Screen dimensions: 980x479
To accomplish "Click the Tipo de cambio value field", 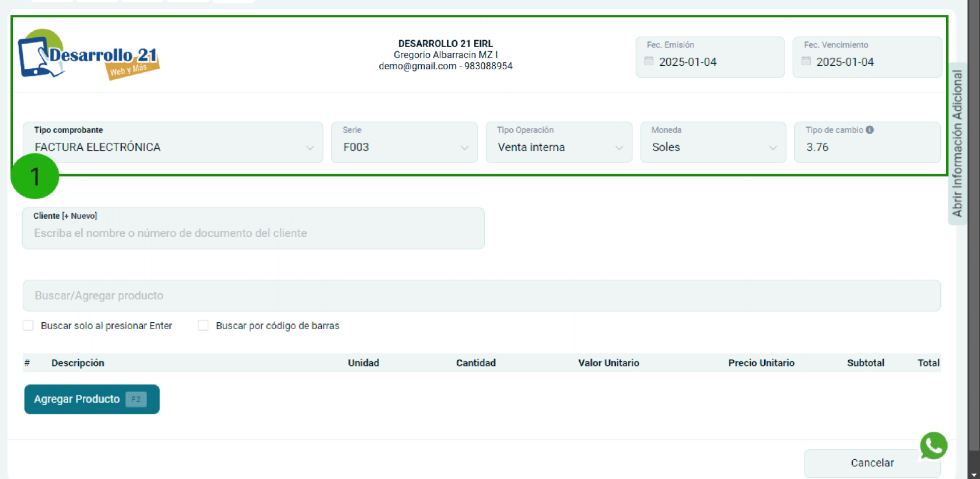I will point(867,147).
